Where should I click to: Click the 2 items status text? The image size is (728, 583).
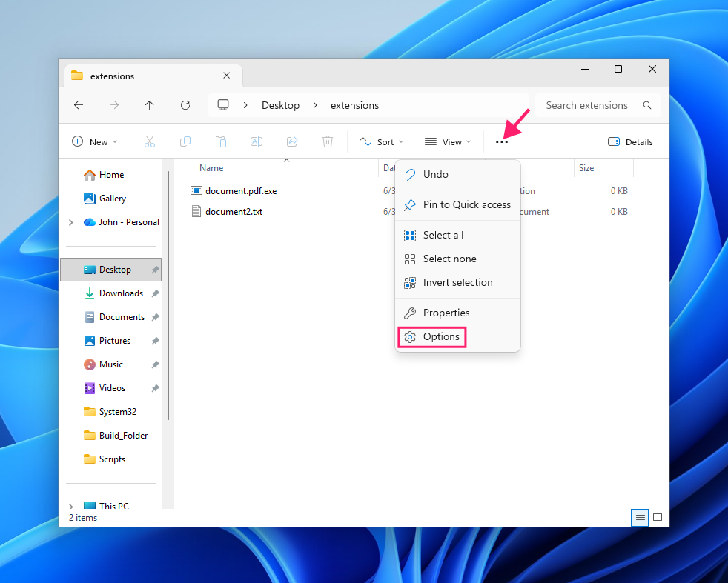[83, 518]
